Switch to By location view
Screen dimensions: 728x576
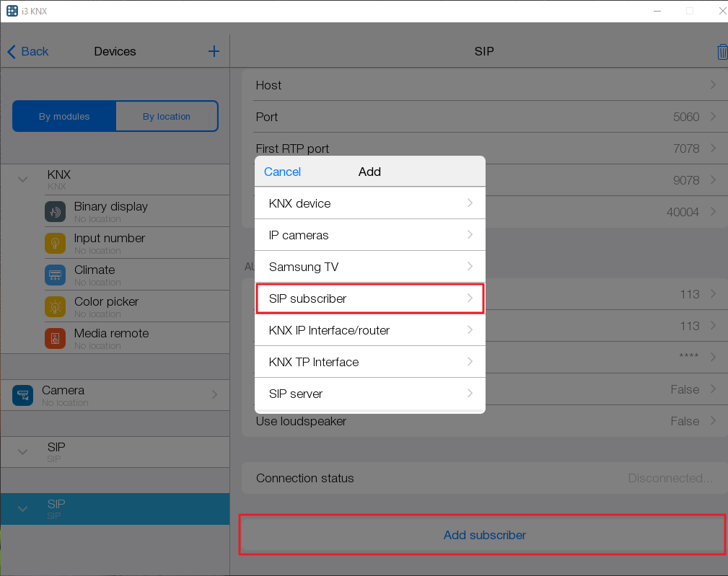coord(167,116)
